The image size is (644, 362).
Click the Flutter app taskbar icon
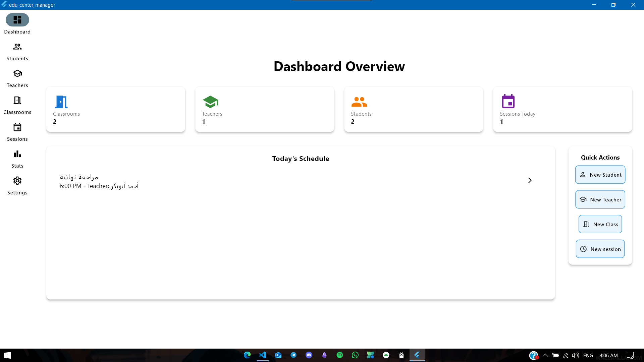(x=417, y=355)
